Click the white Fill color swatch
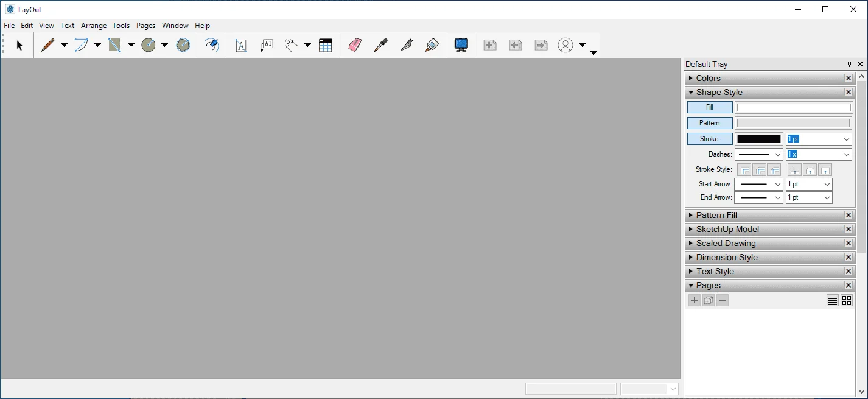The width and height of the screenshot is (868, 399). (x=794, y=107)
